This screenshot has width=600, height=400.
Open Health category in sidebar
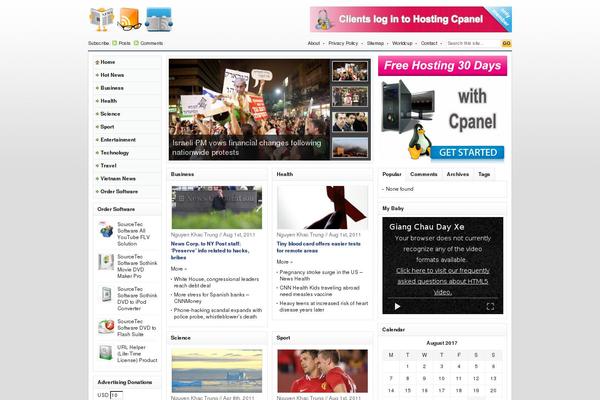click(x=109, y=101)
